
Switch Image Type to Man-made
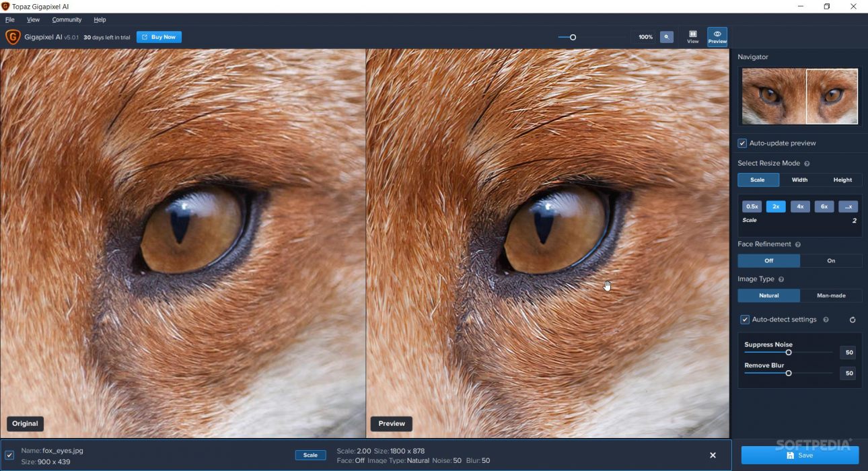831,295
